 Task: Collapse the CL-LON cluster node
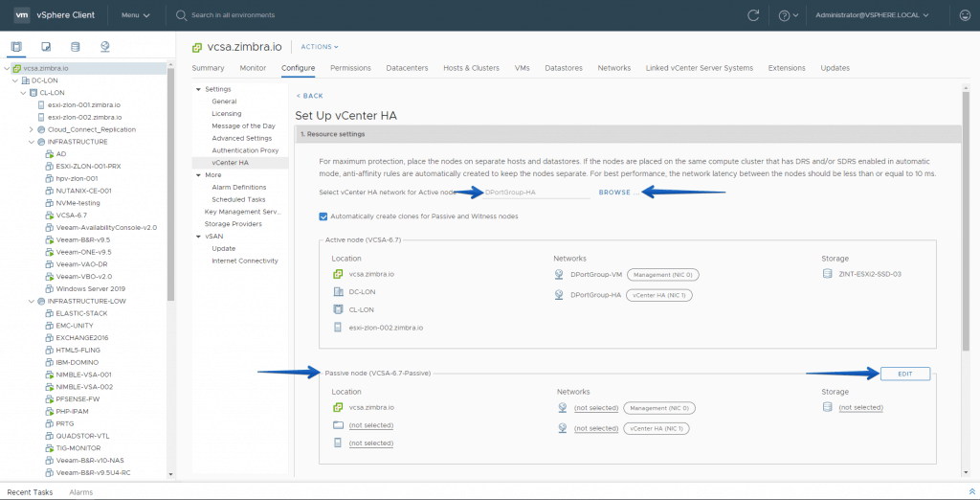[x=24, y=93]
